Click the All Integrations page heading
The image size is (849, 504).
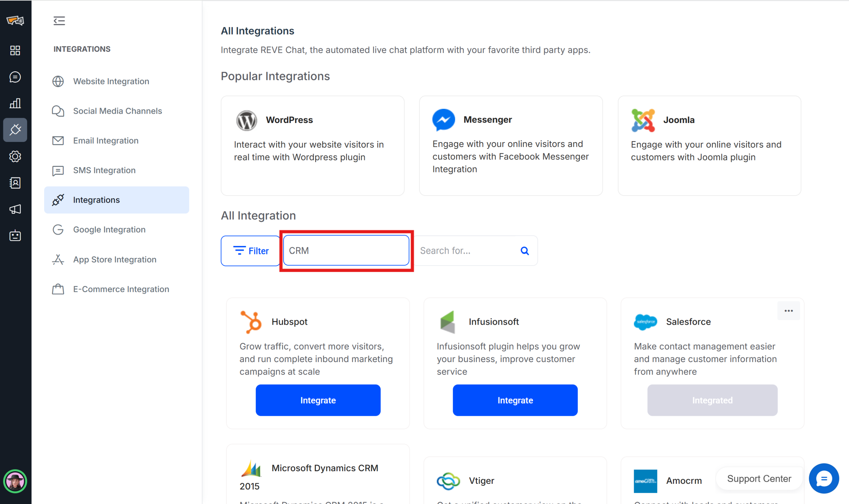pyautogui.click(x=257, y=31)
